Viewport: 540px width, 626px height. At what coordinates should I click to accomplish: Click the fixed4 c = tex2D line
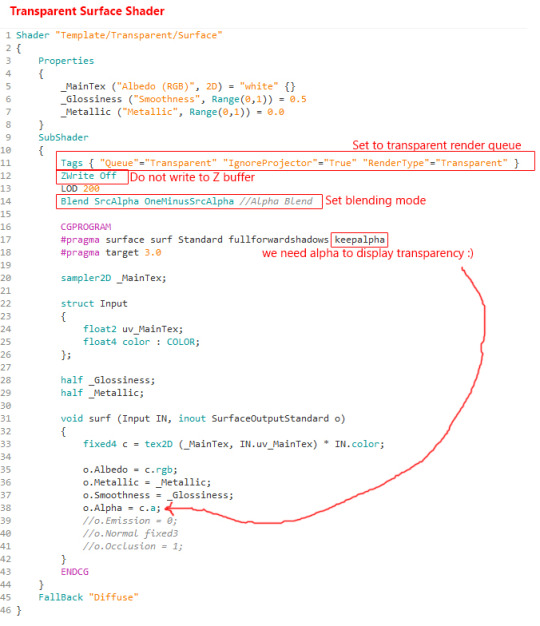(x=233, y=444)
